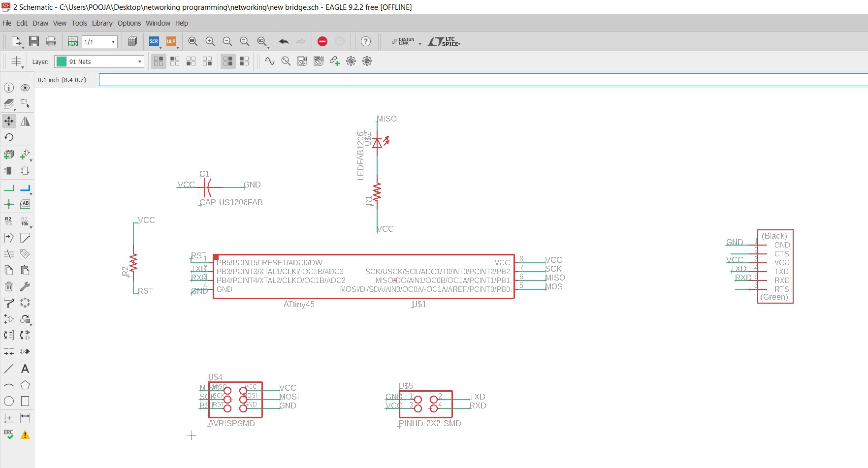Click the Help question mark button
This screenshot has height=468, width=868.
366,42
